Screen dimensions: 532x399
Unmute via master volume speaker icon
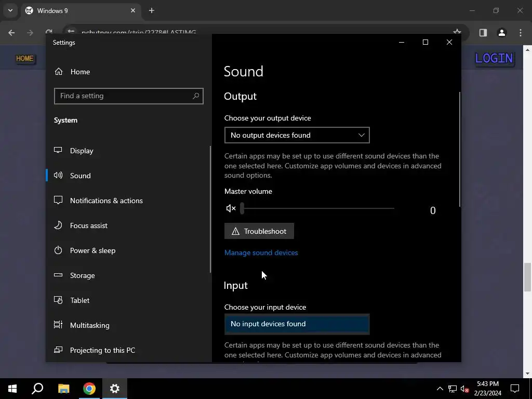pyautogui.click(x=231, y=208)
